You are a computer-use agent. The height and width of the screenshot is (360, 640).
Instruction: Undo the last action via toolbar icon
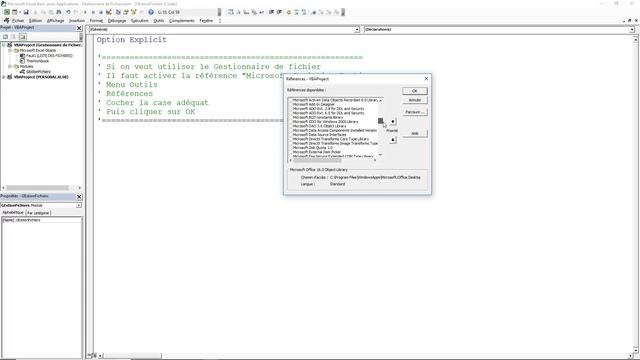coord(68,12)
